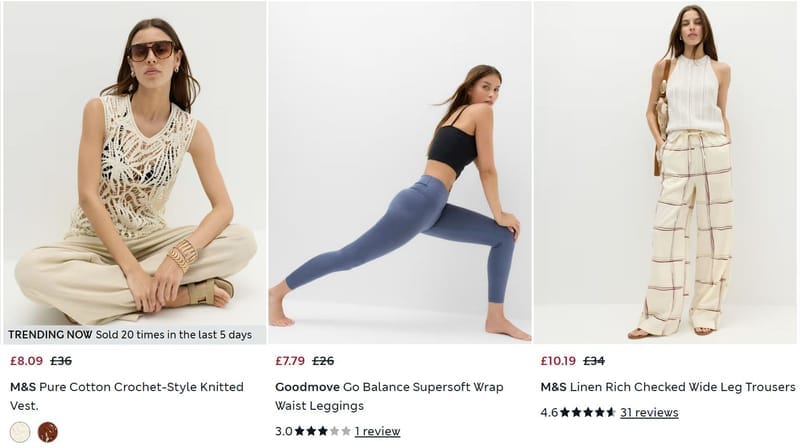Open the blue wrap waist leggings photo
Screen dimensions: 800x448
coord(400,172)
